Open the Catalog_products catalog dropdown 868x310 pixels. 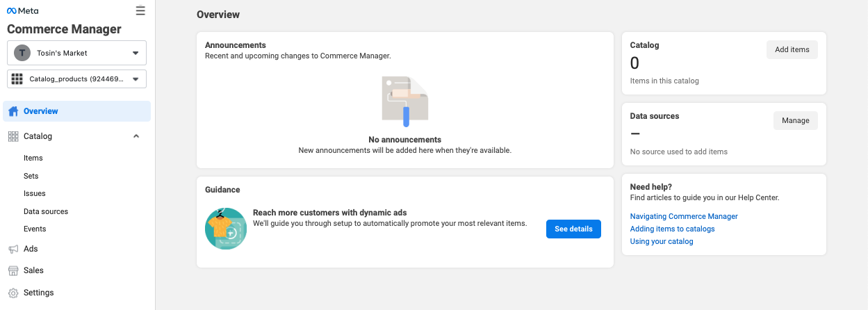(76, 79)
